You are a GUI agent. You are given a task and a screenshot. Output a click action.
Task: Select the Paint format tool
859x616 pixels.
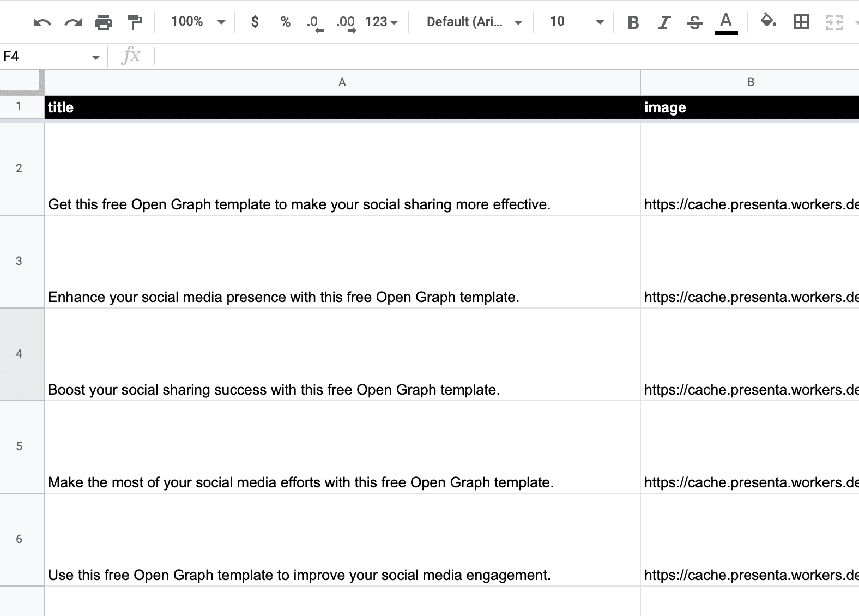click(134, 22)
